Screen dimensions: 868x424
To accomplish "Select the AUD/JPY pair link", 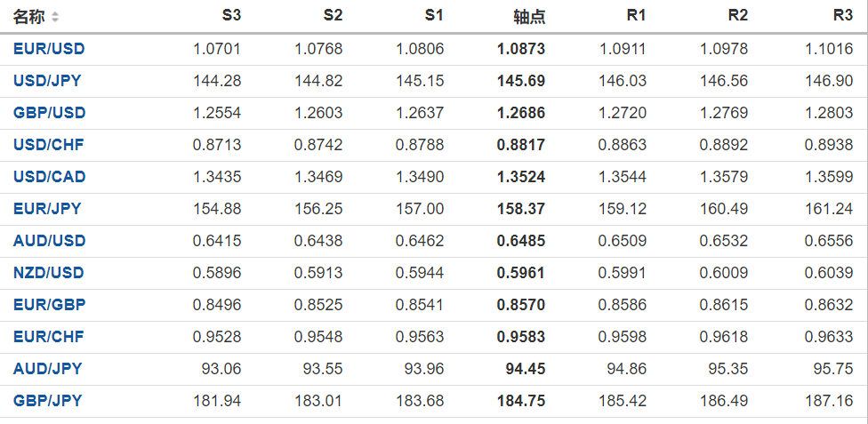I will point(47,369).
